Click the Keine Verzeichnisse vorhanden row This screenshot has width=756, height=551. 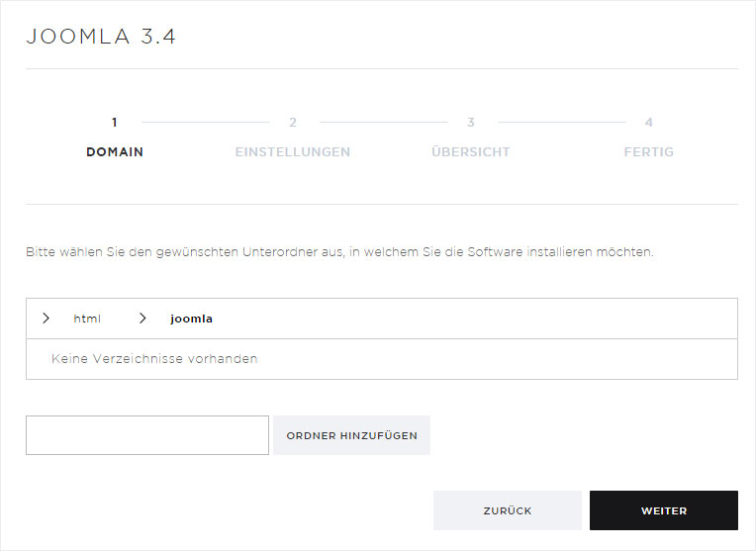[x=382, y=359]
